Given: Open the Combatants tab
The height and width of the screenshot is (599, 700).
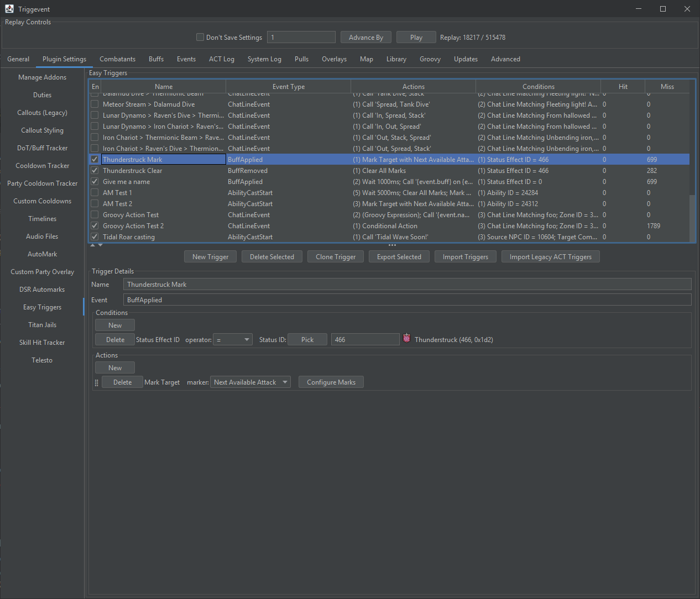Looking at the screenshot, I should coord(117,59).
